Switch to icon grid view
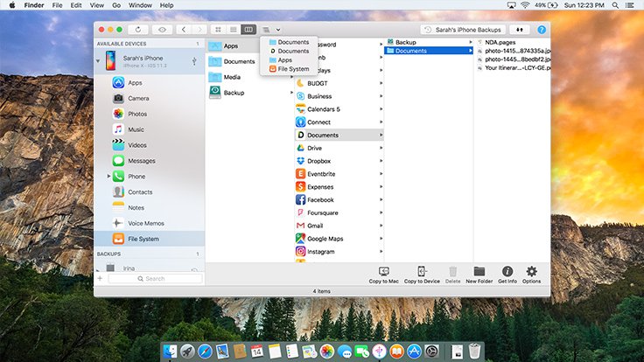The height and width of the screenshot is (362, 644). (218, 30)
